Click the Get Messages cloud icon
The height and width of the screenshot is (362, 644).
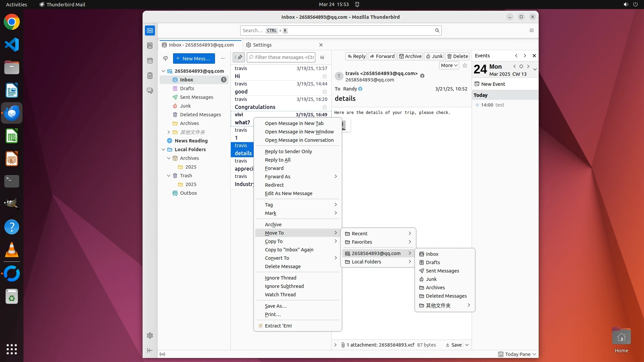[165, 58]
